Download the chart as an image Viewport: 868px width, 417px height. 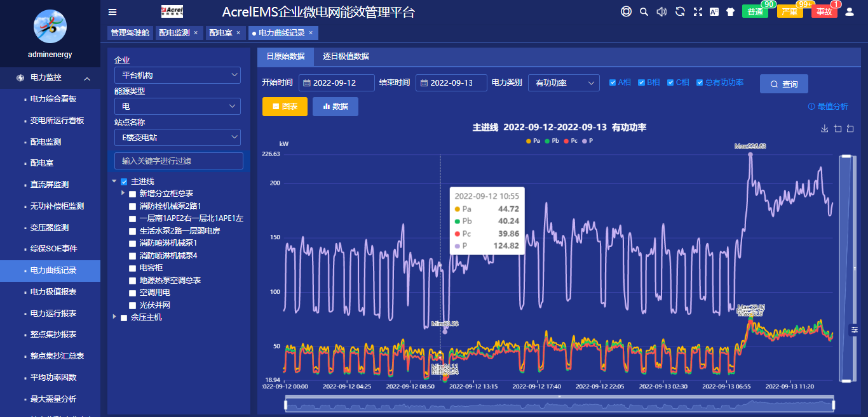point(825,129)
